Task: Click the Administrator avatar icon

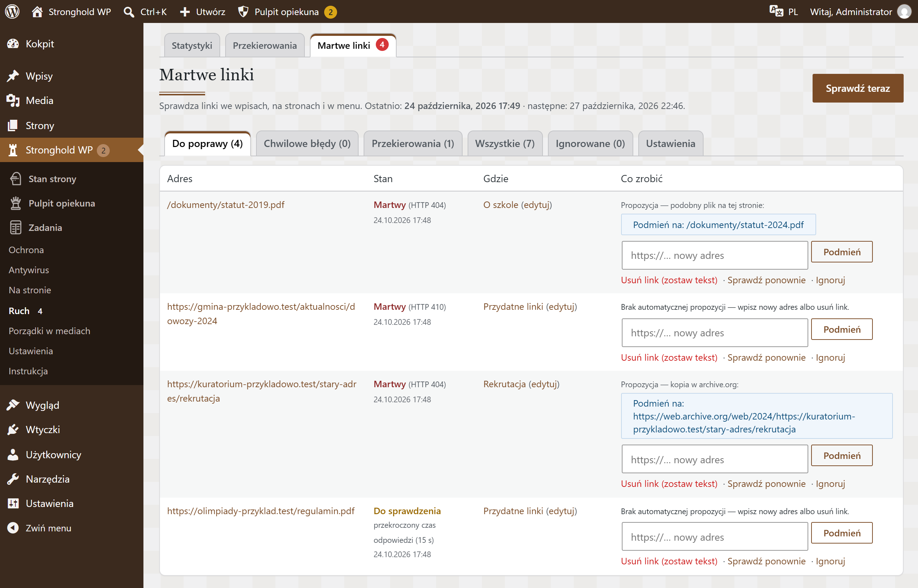Action: 904,11
